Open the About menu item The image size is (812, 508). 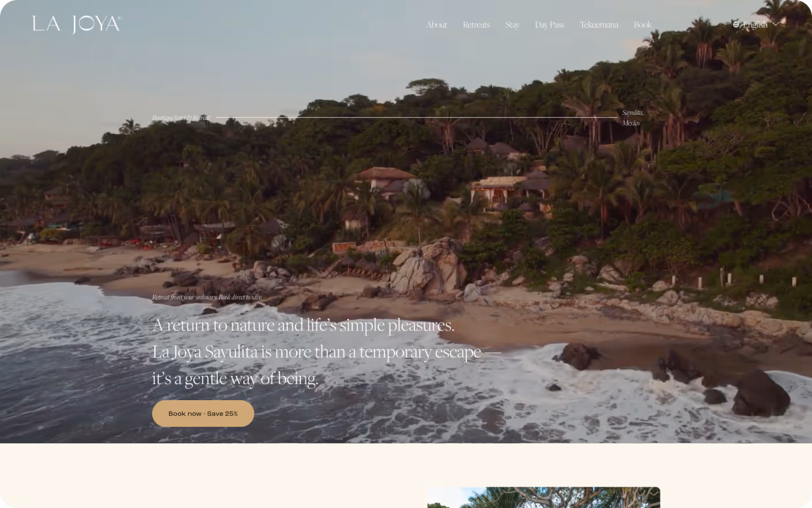436,25
